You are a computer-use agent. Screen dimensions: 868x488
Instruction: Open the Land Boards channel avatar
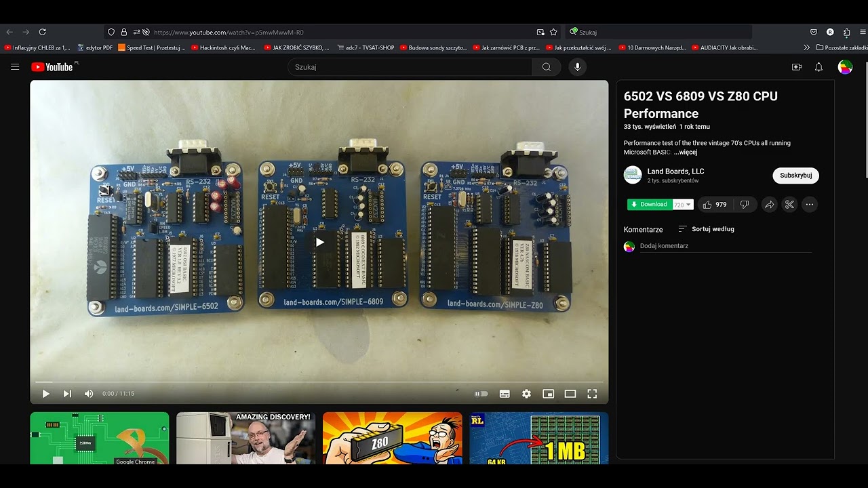[633, 175]
